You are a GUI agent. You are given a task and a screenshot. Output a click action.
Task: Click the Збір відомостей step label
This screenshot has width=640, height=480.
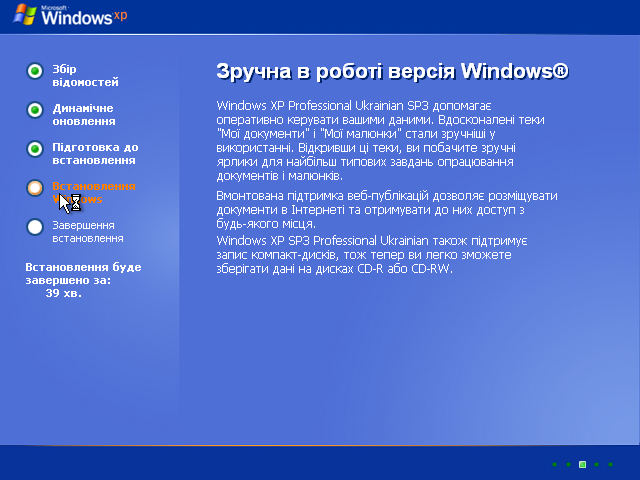click(x=85, y=76)
